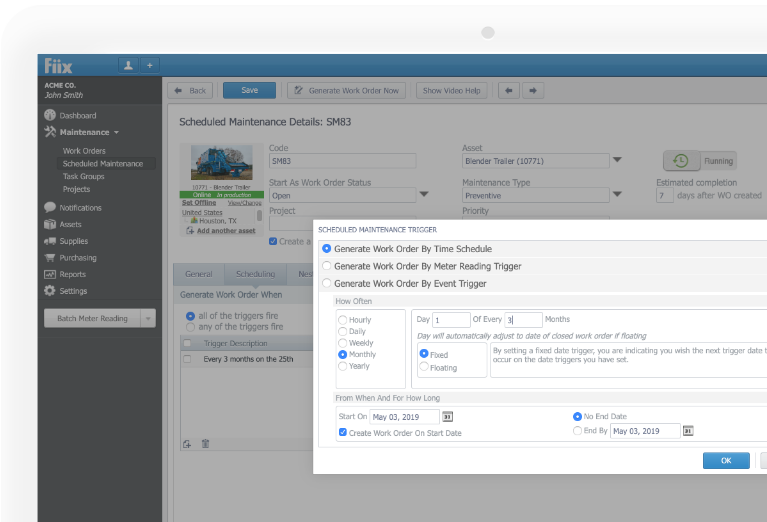The image size is (767, 522).
Task: Click estimated completion days field
Action: pos(665,196)
